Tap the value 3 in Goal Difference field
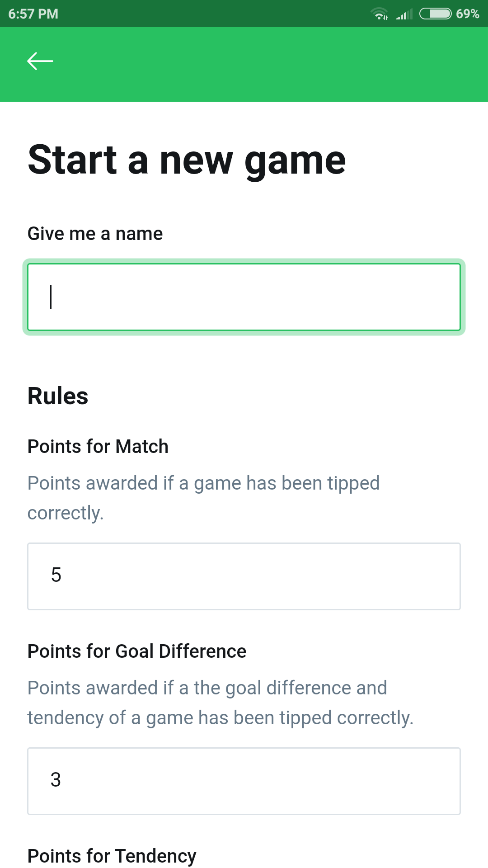The image size is (488, 868). click(56, 779)
